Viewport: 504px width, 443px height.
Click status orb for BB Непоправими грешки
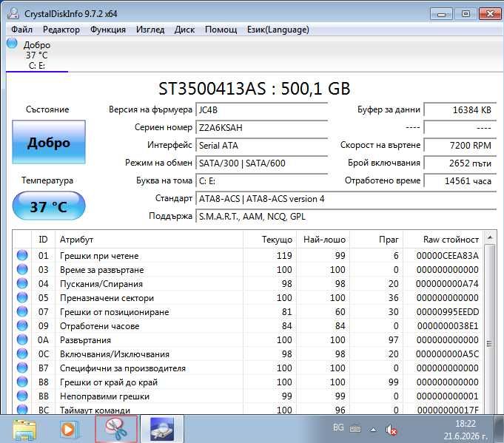tap(22, 396)
